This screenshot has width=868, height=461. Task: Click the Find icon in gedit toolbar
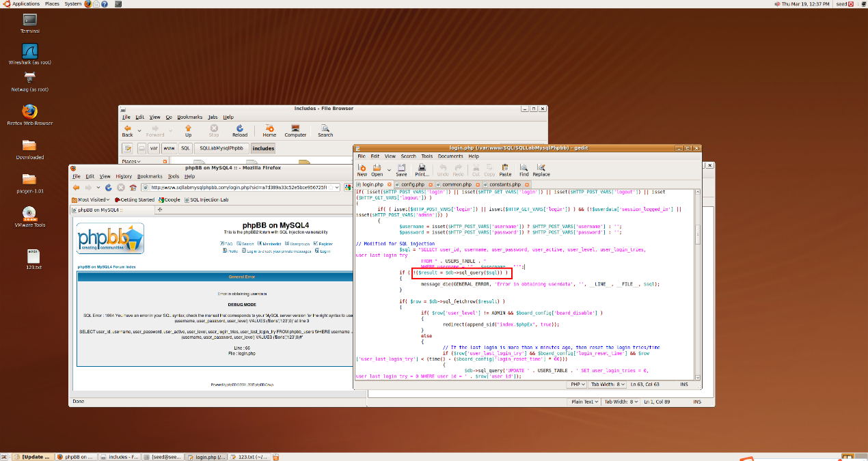pyautogui.click(x=524, y=169)
